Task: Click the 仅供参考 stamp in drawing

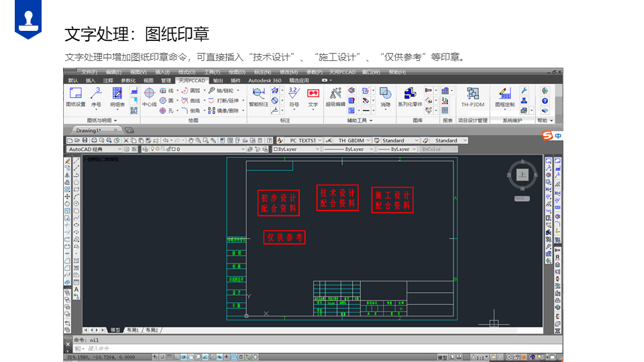Action: point(284,237)
